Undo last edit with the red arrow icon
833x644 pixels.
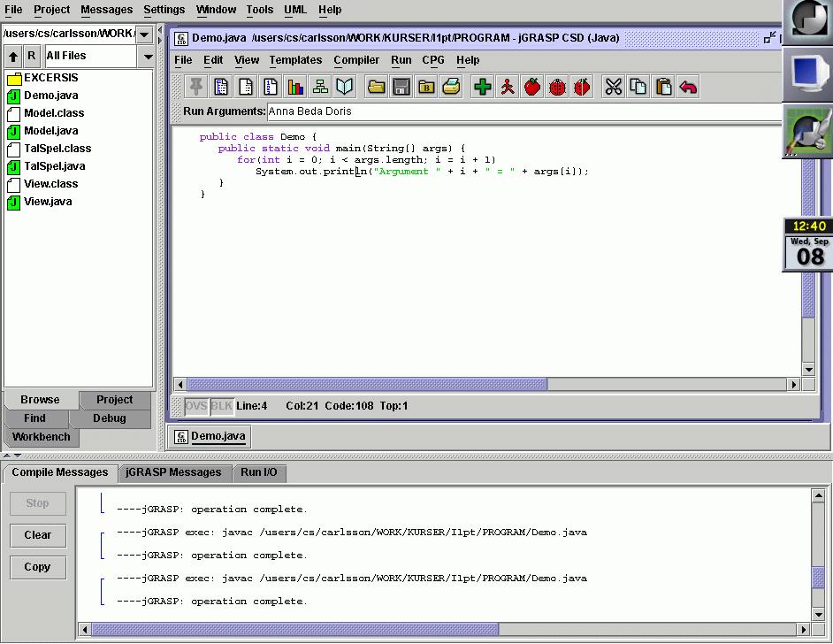[688, 87]
